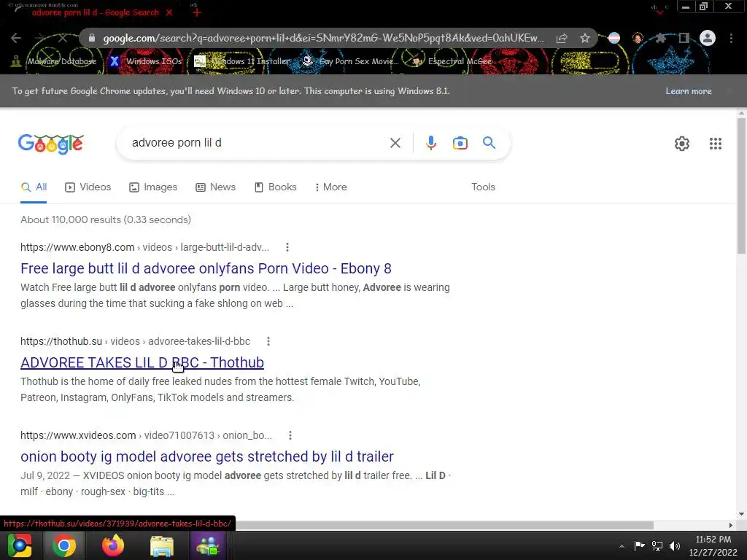This screenshot has width=747, height=560.
Task: Select the All results tab
Action: pos(34,187)
